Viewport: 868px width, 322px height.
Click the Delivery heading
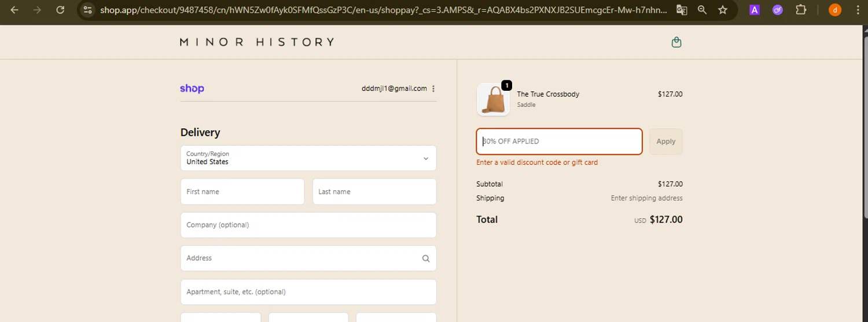click(200, 132)
